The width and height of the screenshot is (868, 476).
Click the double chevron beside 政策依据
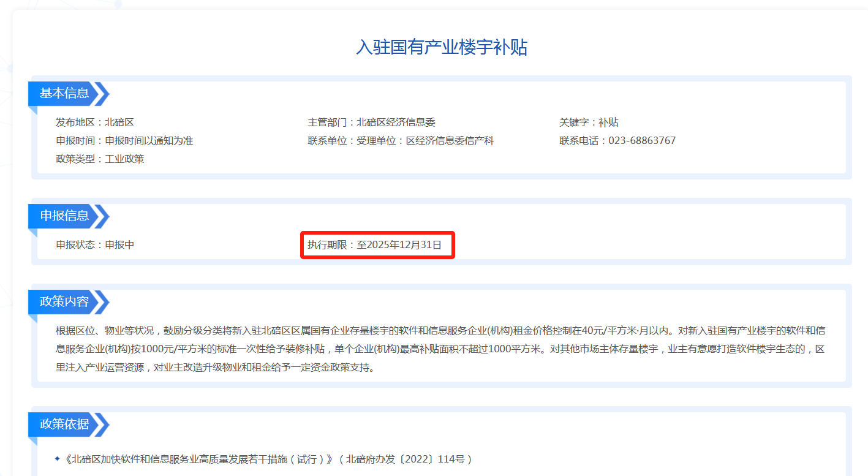pos(102,425)
